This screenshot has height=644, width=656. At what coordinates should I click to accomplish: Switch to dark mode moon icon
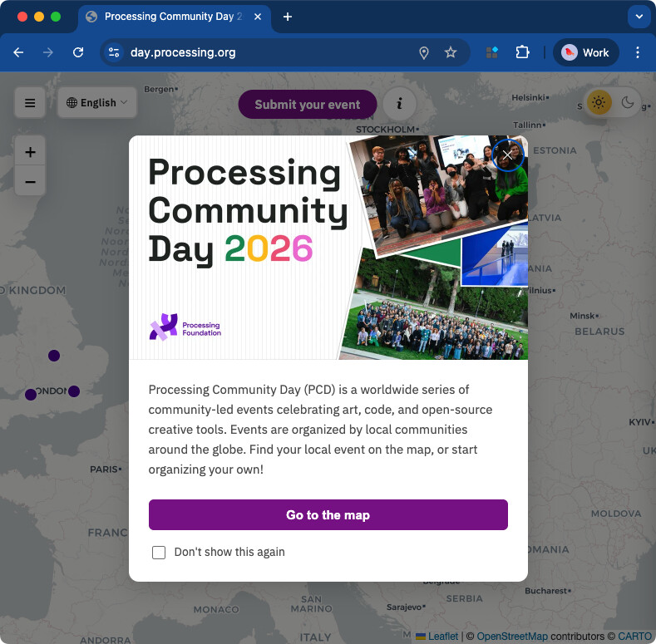[x=628, y=102]
